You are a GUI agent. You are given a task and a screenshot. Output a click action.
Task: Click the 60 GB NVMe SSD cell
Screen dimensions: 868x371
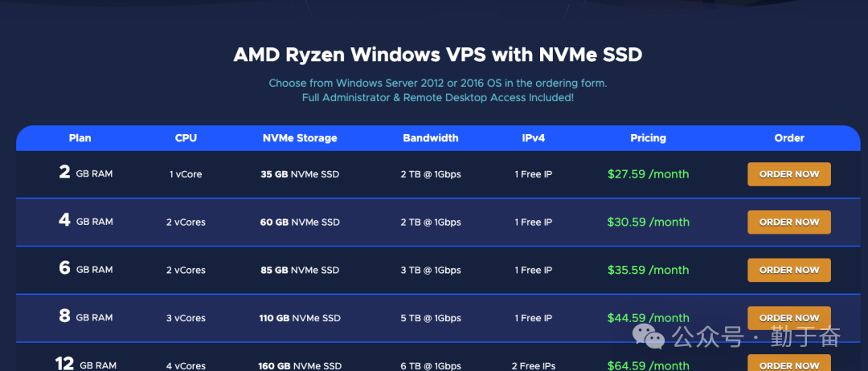tap(300, 222)
